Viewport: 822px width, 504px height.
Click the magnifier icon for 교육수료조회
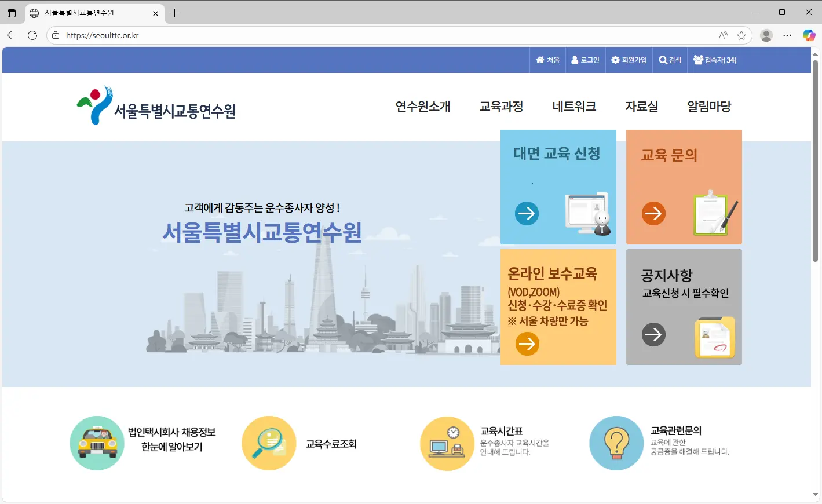point(269,443)
